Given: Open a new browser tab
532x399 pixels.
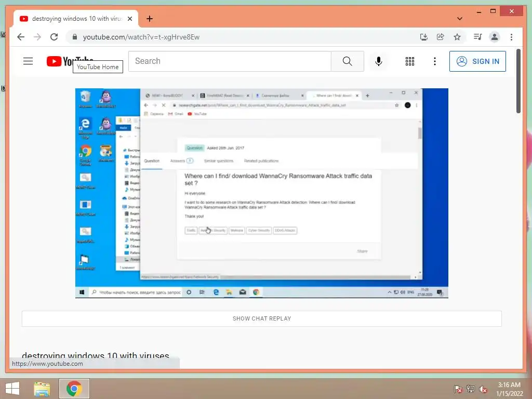Looking at the screenshot, I should [150, 19].
